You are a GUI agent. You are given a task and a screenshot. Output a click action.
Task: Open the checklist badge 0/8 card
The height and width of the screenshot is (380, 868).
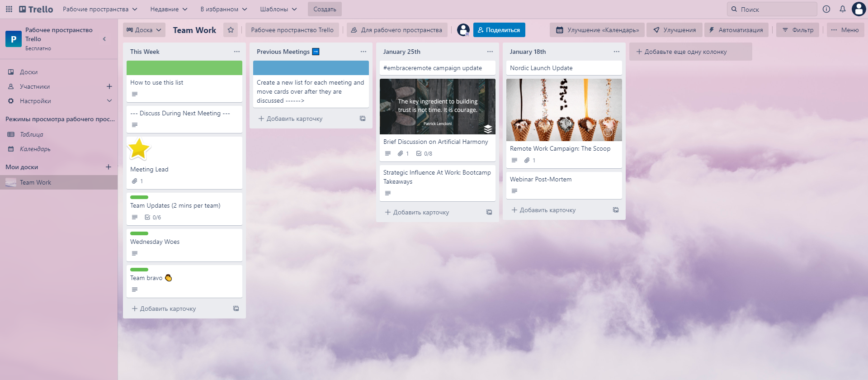[x=425, y=153]
